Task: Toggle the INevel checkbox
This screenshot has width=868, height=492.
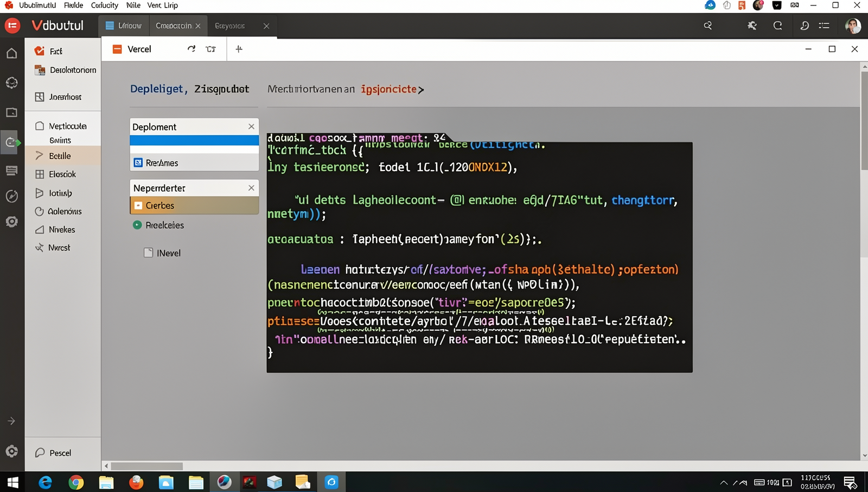Action: [148, 253]
